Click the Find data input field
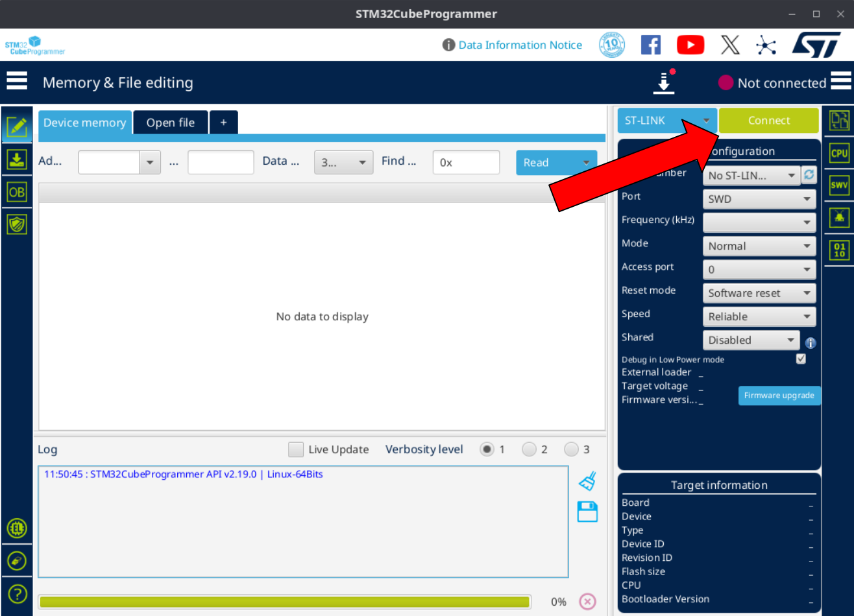The width and height of the screenshot is (854, 616). pos(466,163)
